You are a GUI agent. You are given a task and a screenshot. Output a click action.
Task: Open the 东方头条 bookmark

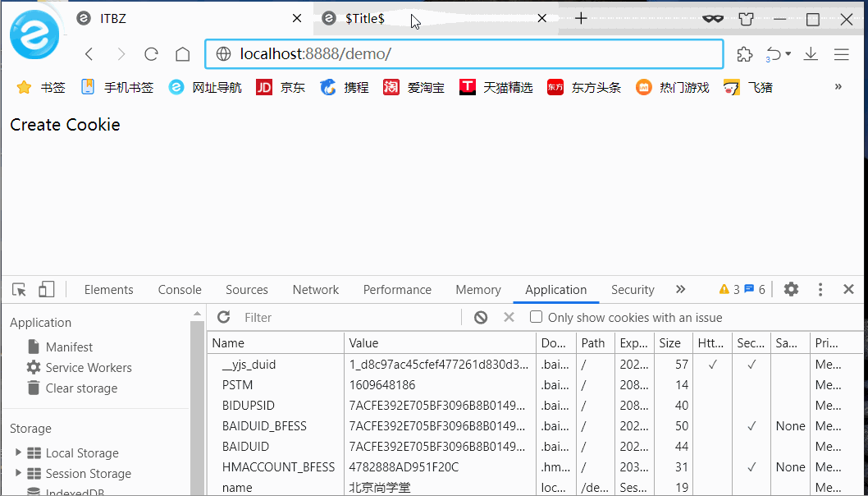point(584,87)
